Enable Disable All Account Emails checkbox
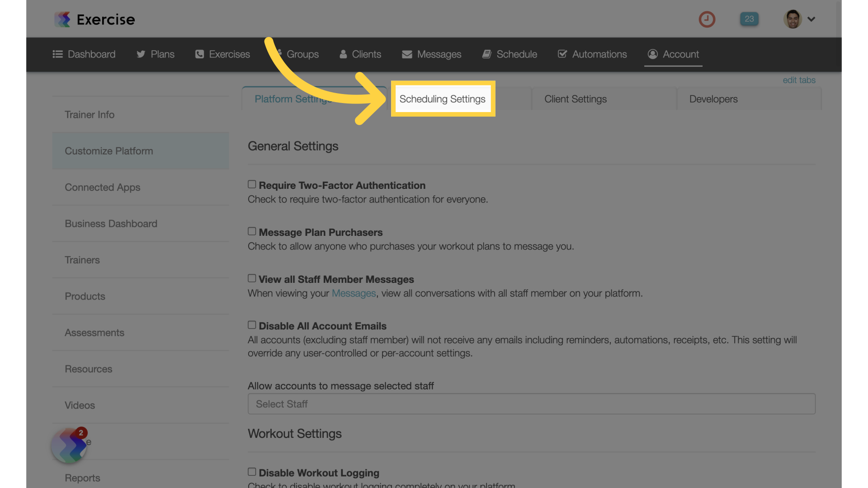 tap(251, 325)
